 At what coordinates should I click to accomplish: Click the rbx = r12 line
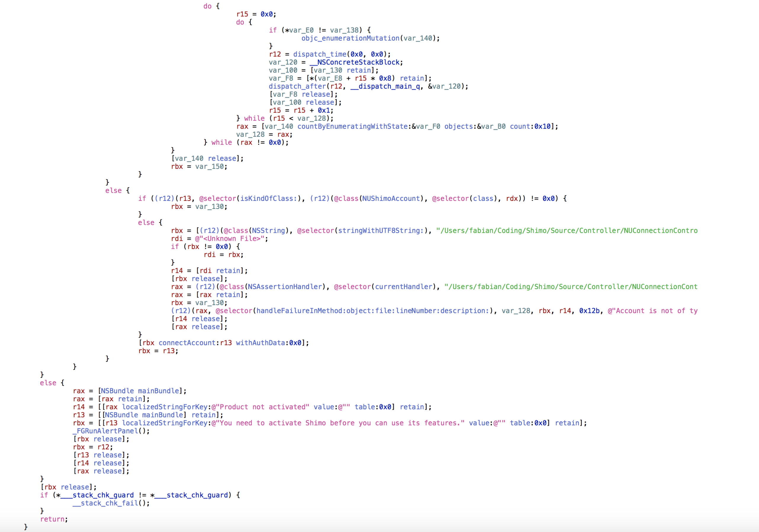pyautogui.click(x=93, y=447)
